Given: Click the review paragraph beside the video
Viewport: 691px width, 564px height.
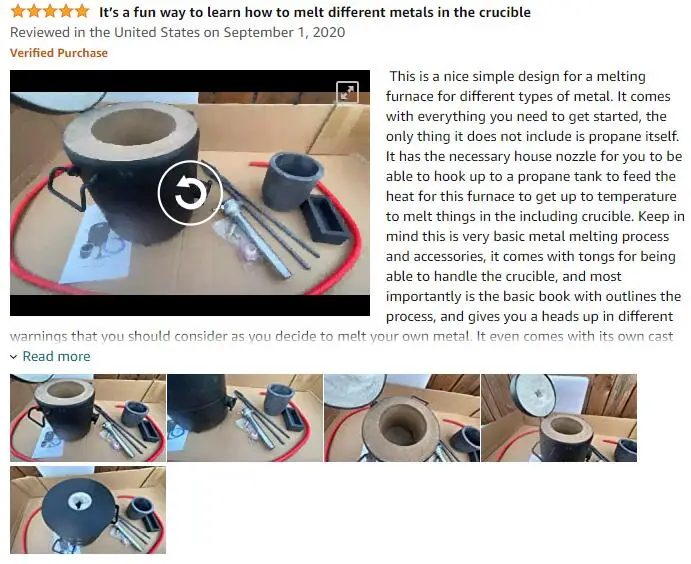Looking at the screenshot, I should [535, 196].
